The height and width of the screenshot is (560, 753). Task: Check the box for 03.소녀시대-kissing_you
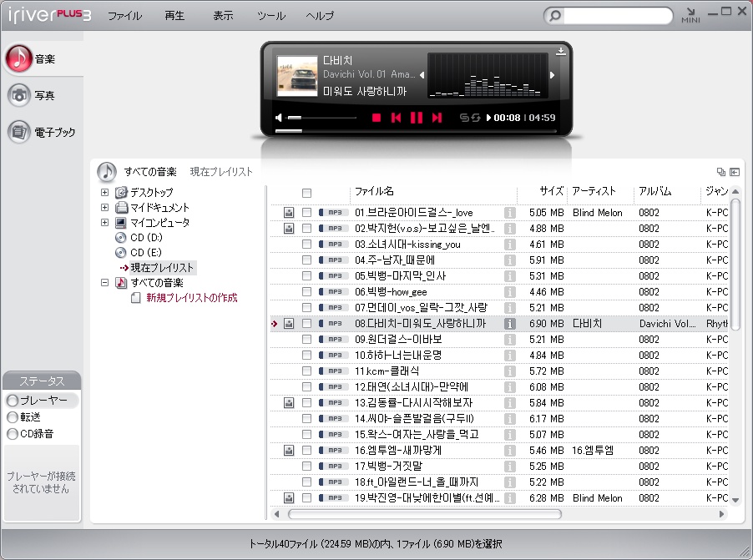click(x=306, y=244)
